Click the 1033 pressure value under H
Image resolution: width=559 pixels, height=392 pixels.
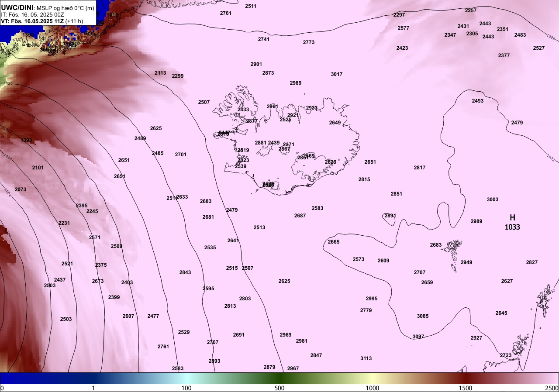tap(512, 227)
